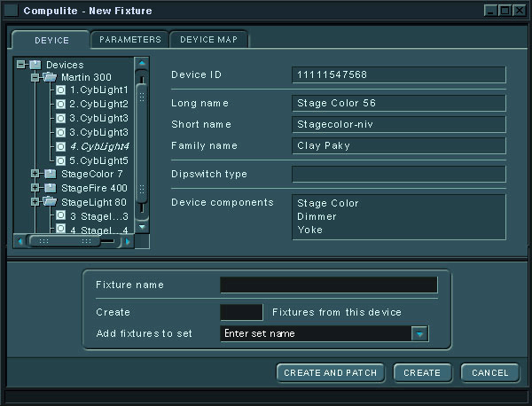Expand the StageColor 7 tree node

(x=35, y=174)
